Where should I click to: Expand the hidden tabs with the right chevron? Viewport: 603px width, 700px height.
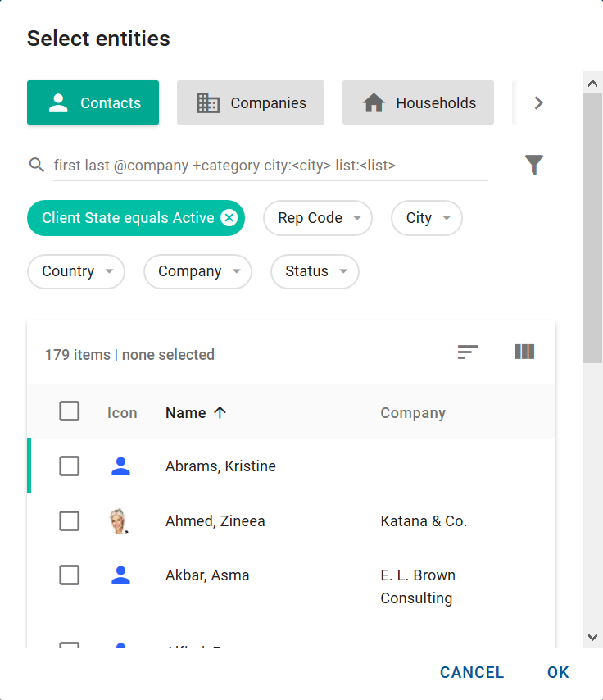pyautogui.click(x=538, y=102)
